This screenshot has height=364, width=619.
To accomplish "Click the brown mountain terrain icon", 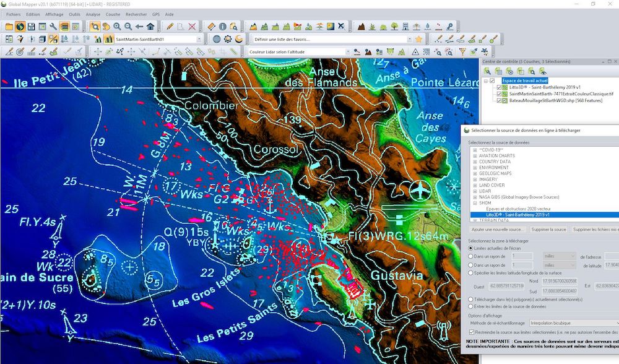I will pos(361,27).
